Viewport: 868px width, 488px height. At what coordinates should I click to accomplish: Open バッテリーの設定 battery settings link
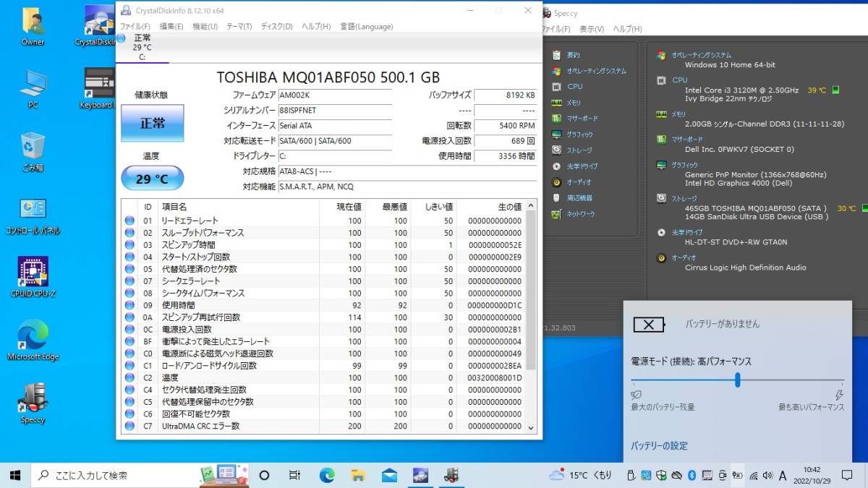click(x=659, y=446)
